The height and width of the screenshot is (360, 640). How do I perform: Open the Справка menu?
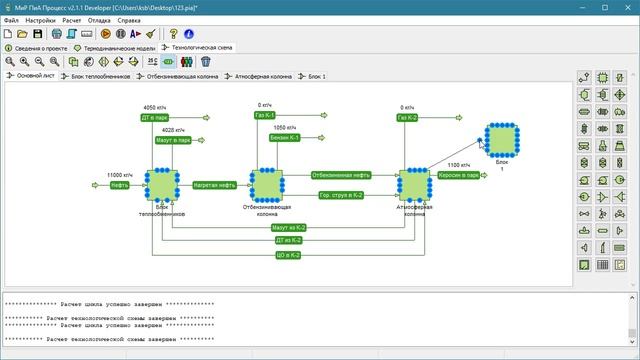129,20
